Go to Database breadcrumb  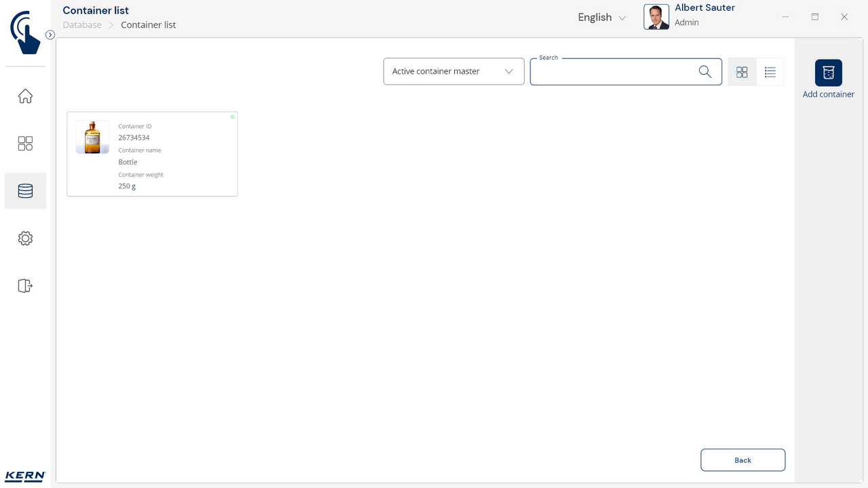82,25
